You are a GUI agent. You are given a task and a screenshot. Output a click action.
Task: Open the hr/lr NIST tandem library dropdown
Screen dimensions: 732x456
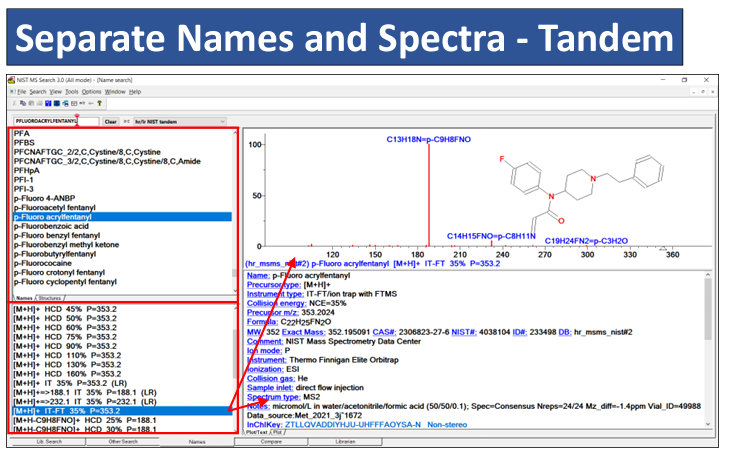180,121
